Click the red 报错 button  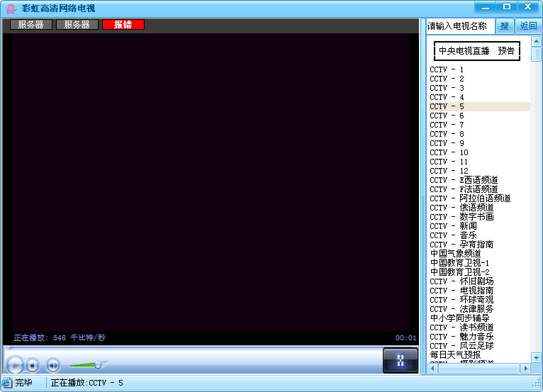click(123, 25)
